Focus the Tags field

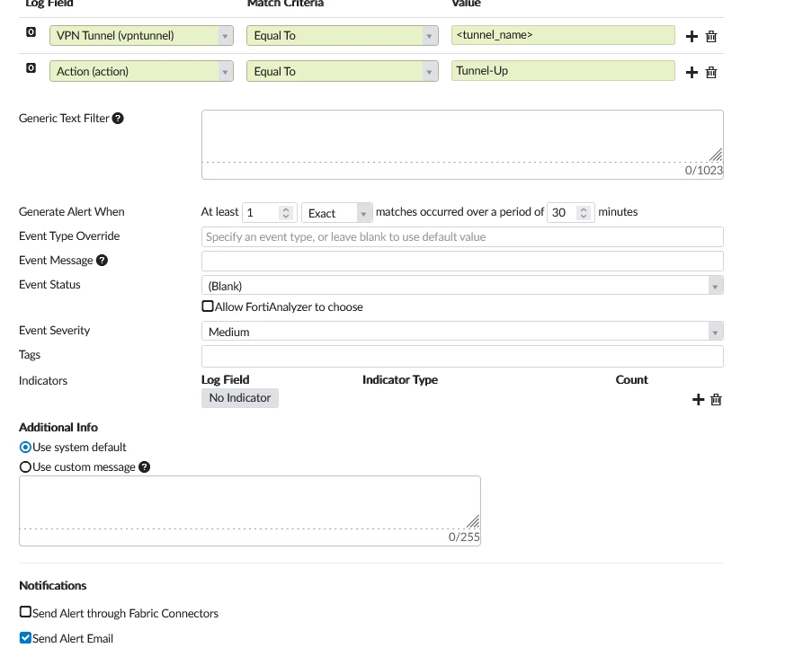(x=462, y=357)
